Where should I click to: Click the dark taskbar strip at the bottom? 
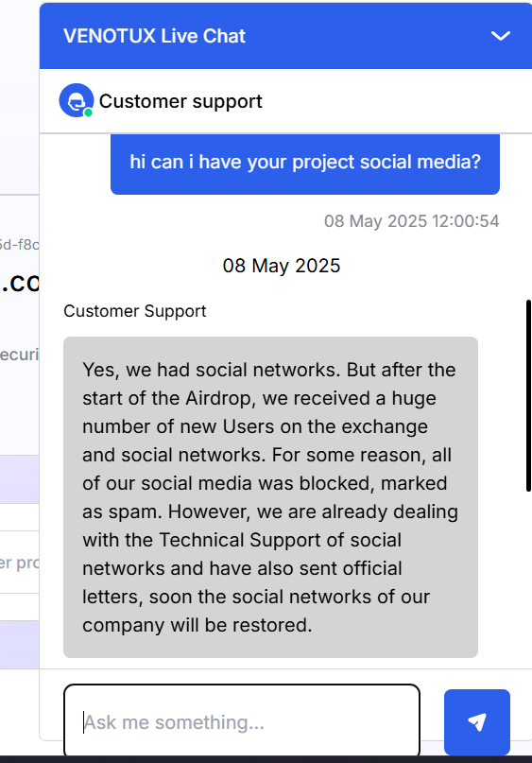click(x=266, y=759)
